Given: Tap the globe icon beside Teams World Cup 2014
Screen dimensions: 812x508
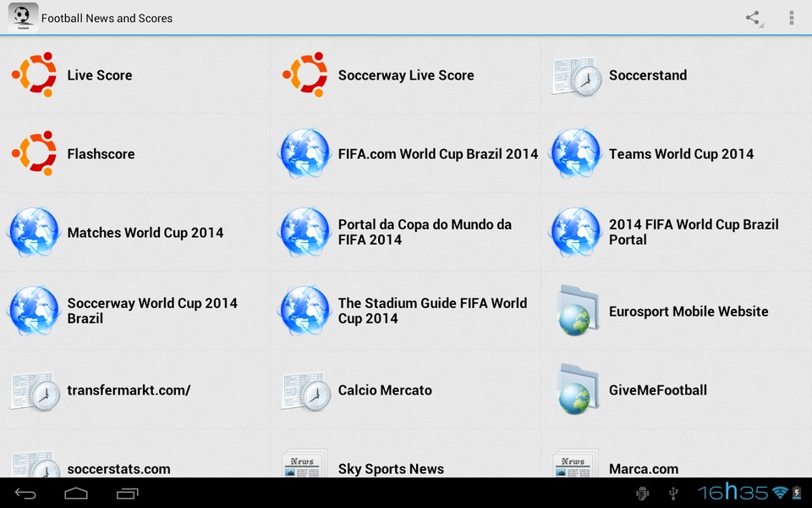Looking at the screenshot, I should pos(576,153).
